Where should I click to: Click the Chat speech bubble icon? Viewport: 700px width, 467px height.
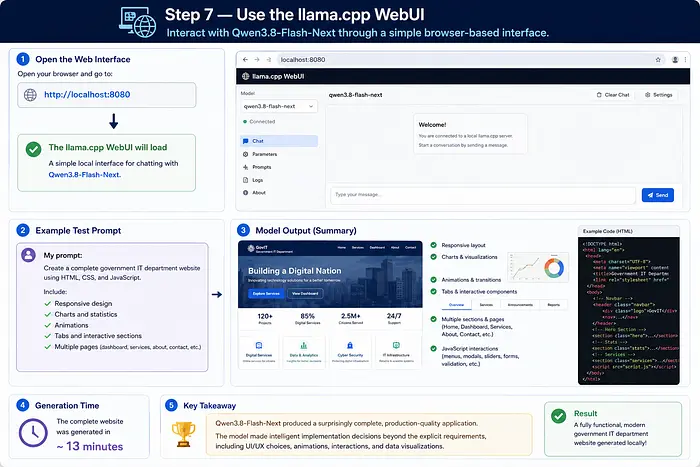(246, 141)
